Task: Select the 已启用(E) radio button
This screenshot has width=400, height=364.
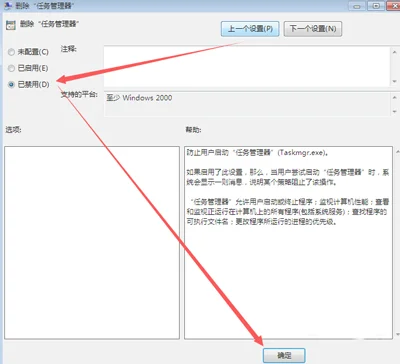Action: (x=11, y=68)
